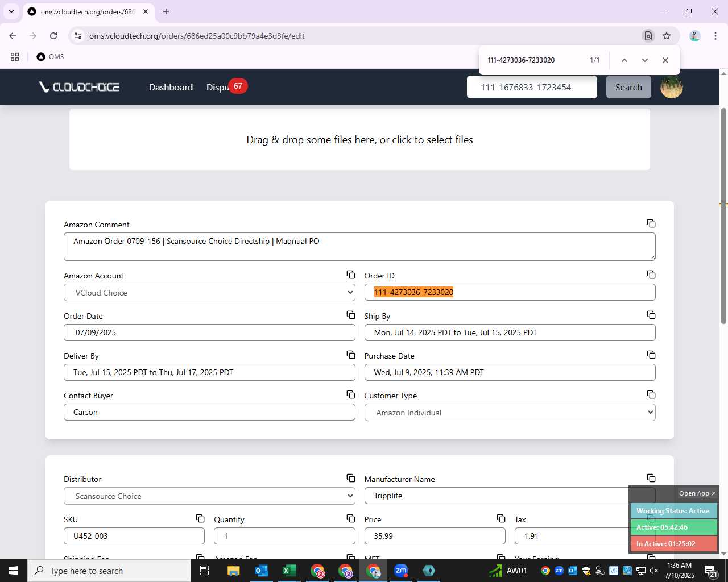
Task: Jump to previous find-in-page result
Action: click(624, 60)
